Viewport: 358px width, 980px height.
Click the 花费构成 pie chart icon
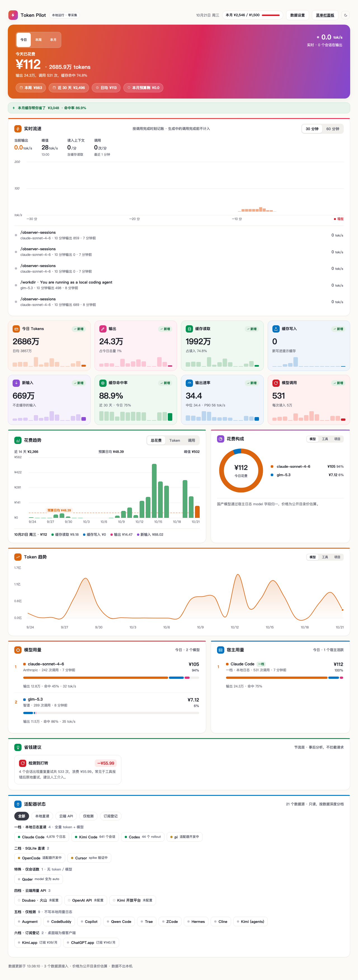[x=220, y=439]
